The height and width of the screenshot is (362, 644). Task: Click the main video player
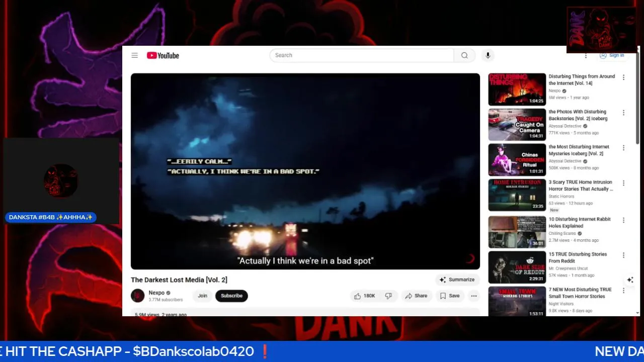[305, 171]
